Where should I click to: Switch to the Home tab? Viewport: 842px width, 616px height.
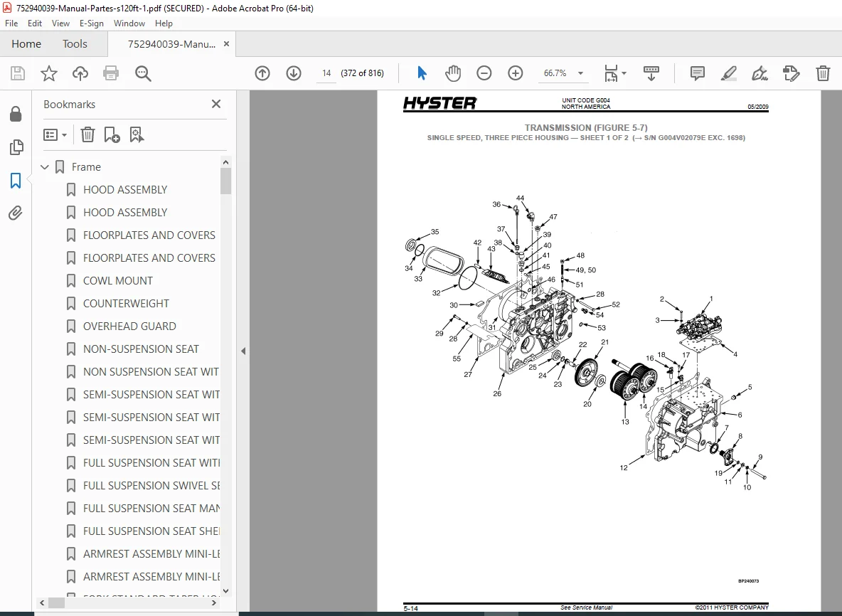point(26,44)
